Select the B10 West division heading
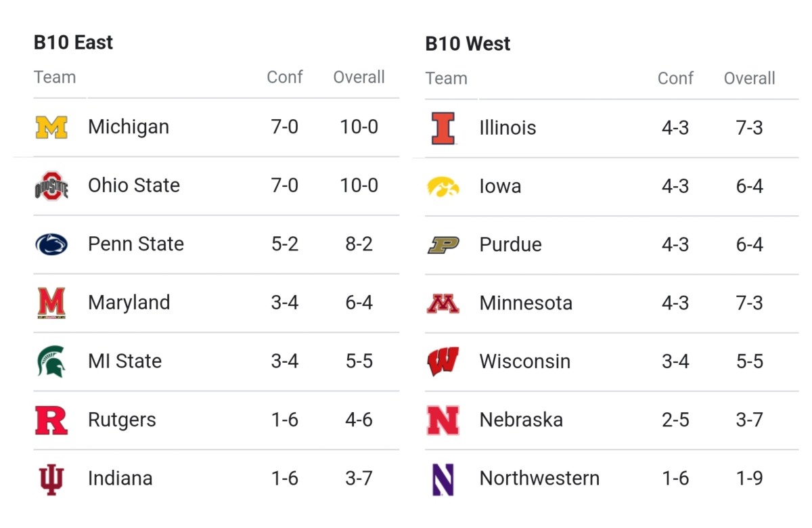Viewport: 812px width, 528px height. tap(468, 44)
